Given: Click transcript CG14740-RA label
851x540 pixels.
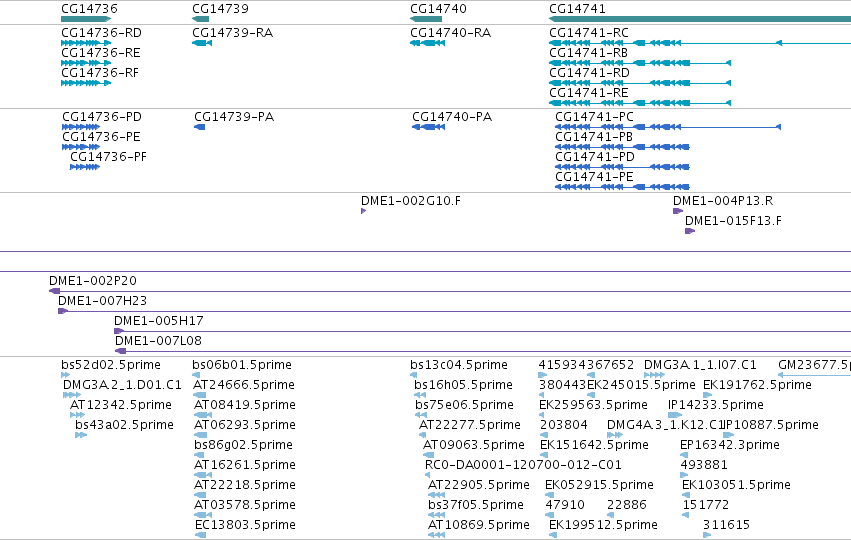Looking at the screenshot, I should point(450,33).
